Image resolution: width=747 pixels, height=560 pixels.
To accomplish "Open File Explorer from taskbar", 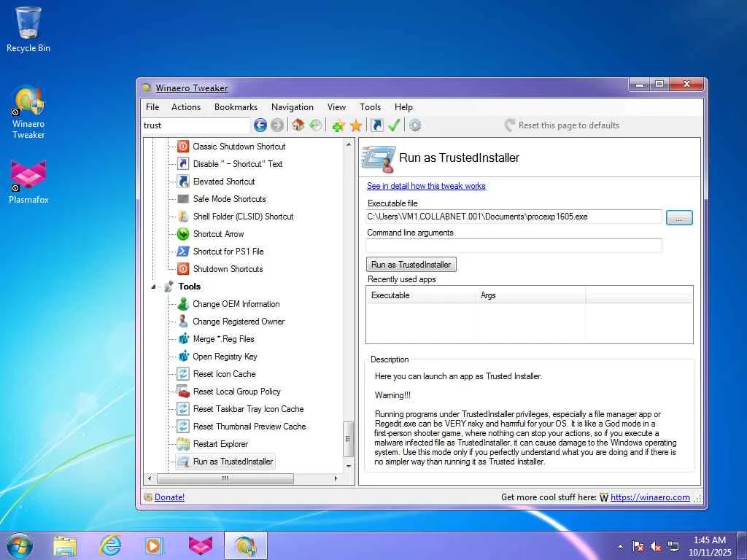I will [x=65, y=546].
